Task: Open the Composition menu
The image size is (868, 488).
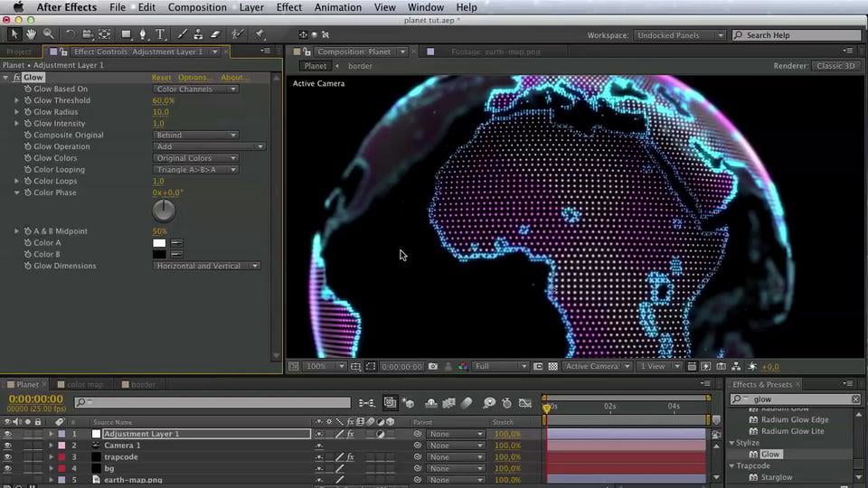Action: pos(197,7)
